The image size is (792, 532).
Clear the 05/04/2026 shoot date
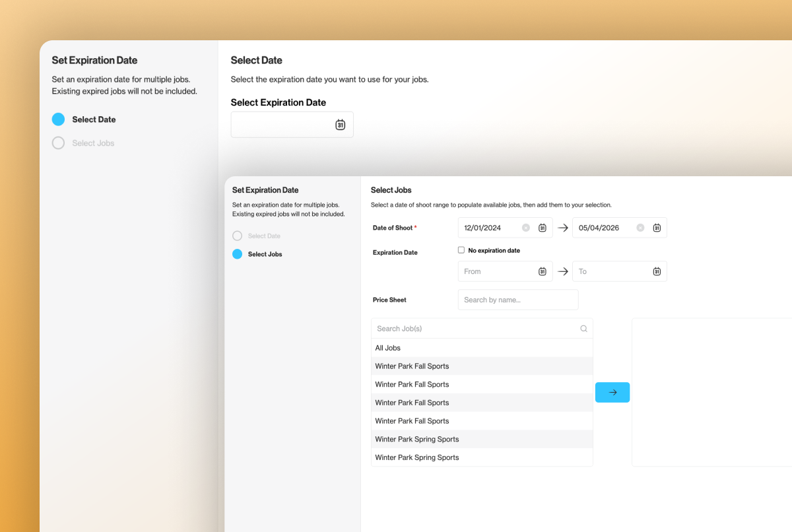640,228
